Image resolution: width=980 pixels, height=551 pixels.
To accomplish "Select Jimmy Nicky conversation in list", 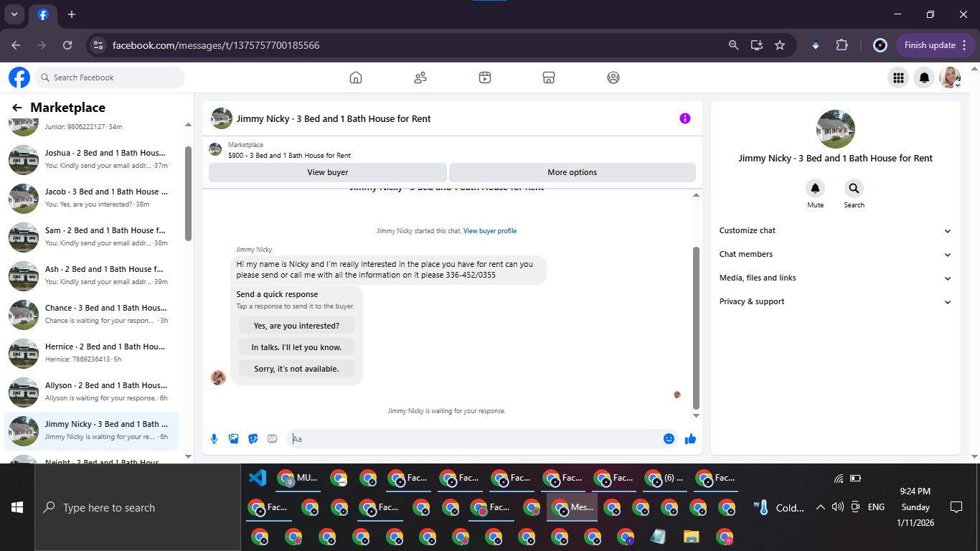I will (x=92, y=430).
